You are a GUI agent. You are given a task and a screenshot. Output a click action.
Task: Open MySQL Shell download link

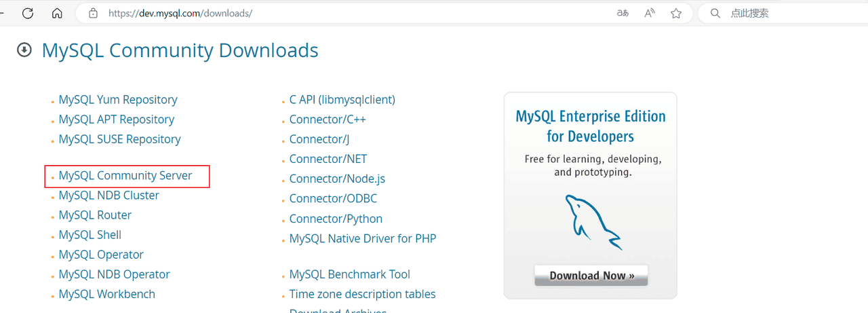click(x=90, y=235)
